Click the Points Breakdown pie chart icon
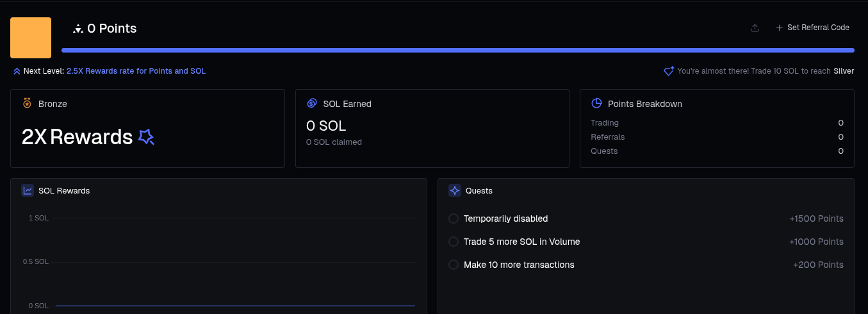Screen dimensions: 868x314 596,103
